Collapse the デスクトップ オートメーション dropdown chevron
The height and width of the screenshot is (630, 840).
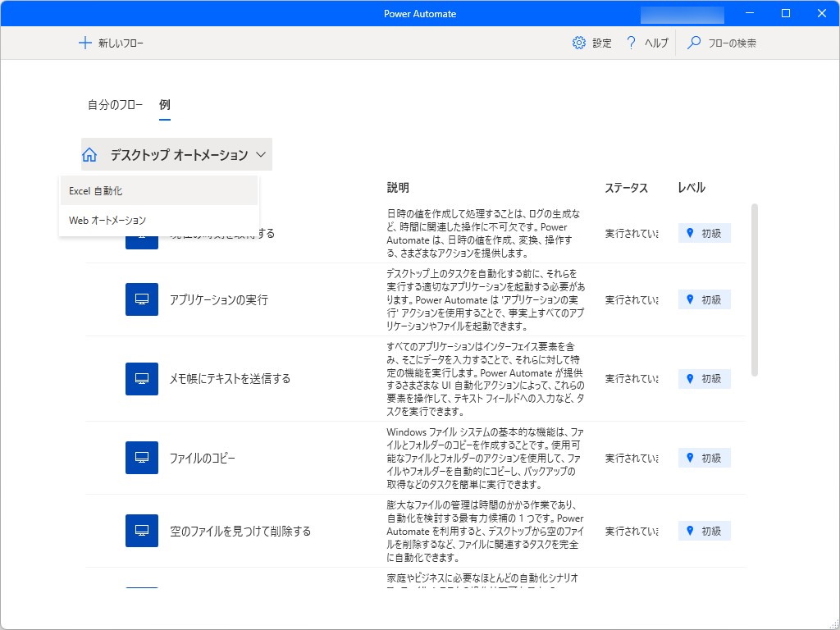261,153
